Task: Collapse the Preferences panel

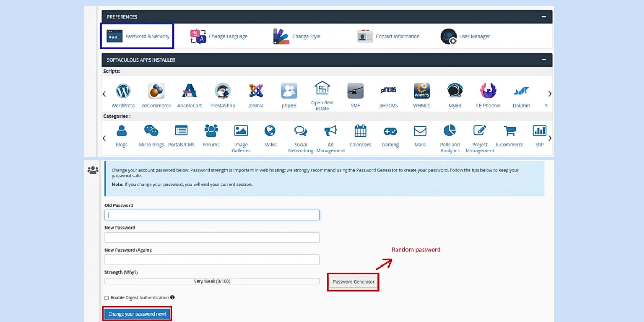Action: 543,16
